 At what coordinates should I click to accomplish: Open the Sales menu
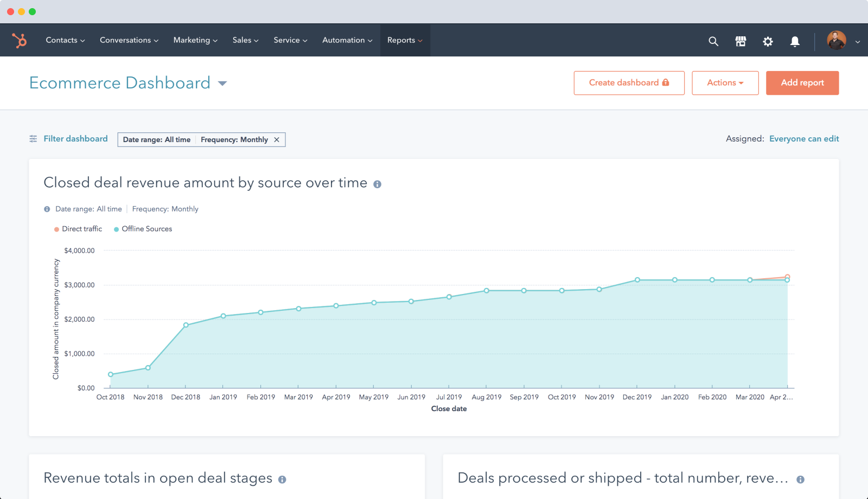(245, 40)
